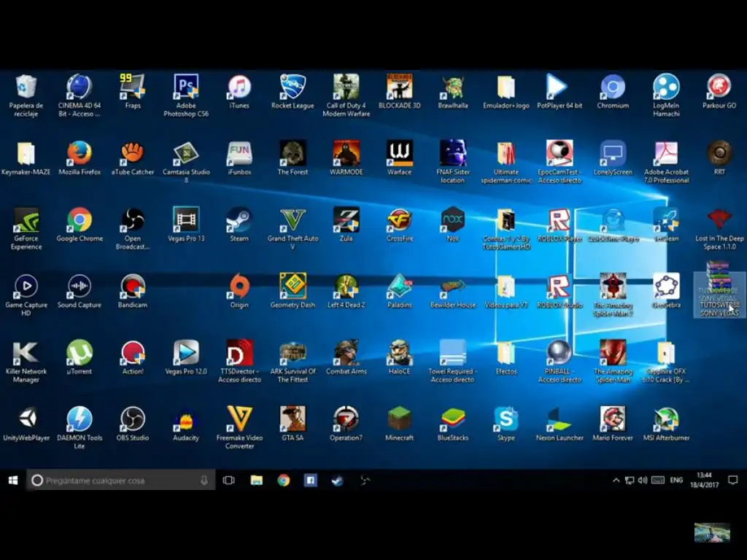
Task: Open the BLOCKADE 3D shortcut
Action: point(399,87)
